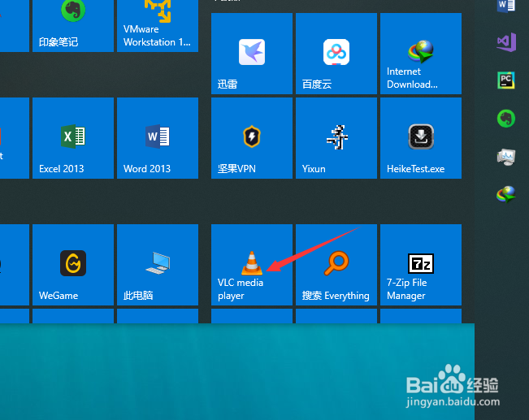529x420 pixels.
Task: Open the Word 2013 tile
Action: [x=158, y=138]
